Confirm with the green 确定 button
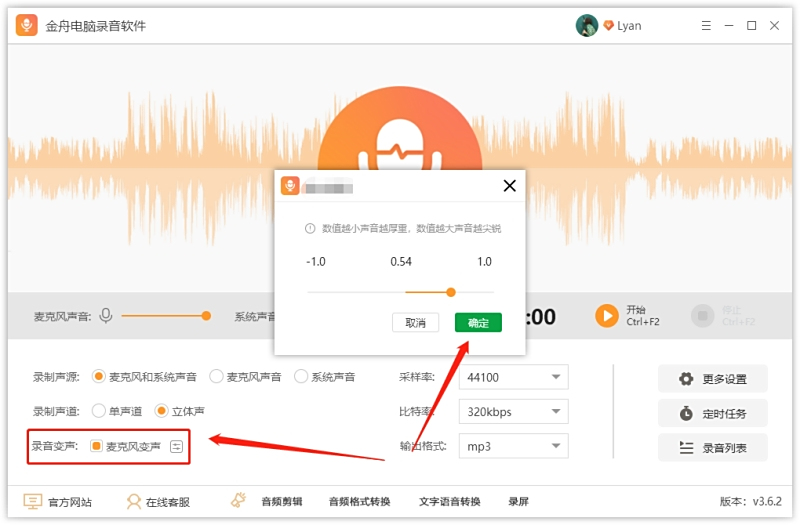800x525 pixels. [478, 322]
